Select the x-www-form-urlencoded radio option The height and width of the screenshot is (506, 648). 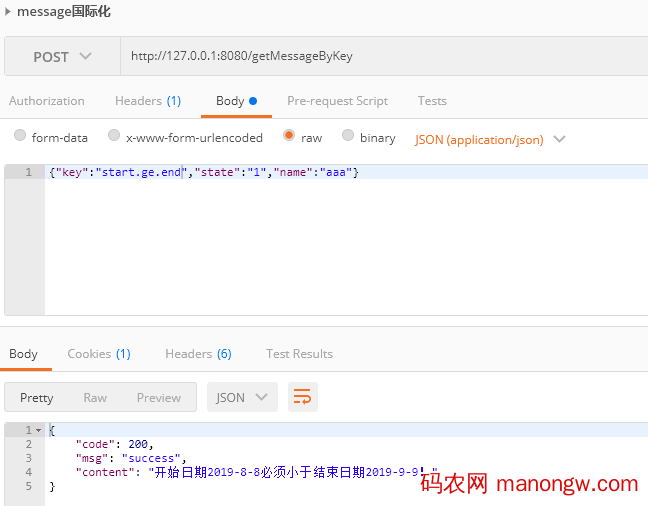[x=114, y=136]
